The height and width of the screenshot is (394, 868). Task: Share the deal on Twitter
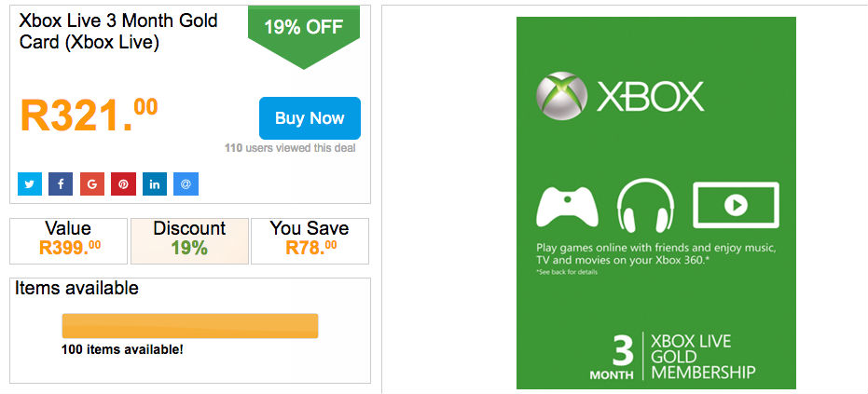coord(29,183)
